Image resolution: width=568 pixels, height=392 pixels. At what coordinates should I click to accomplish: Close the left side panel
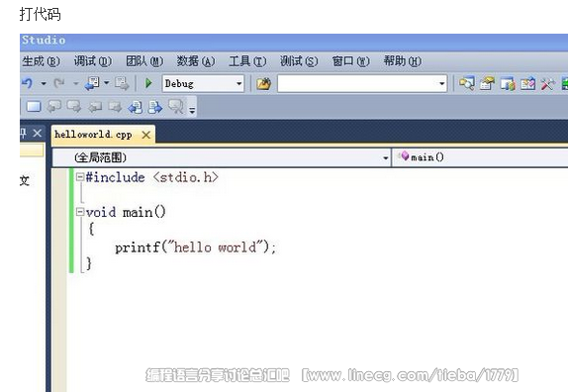coord(38,133)
